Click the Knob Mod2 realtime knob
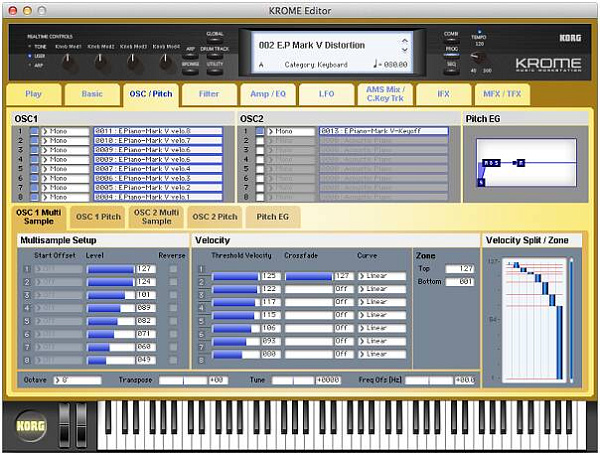The height and width of the screenshot is (455, 600). pos(101,62)
